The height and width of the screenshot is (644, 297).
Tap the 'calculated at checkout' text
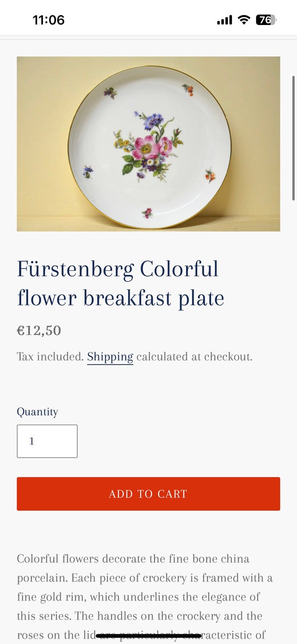[194, 357]
